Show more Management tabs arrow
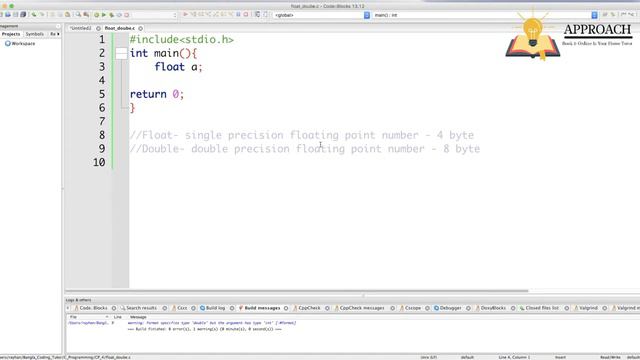This screenshot has height=360, width=640. pos(58,34)
